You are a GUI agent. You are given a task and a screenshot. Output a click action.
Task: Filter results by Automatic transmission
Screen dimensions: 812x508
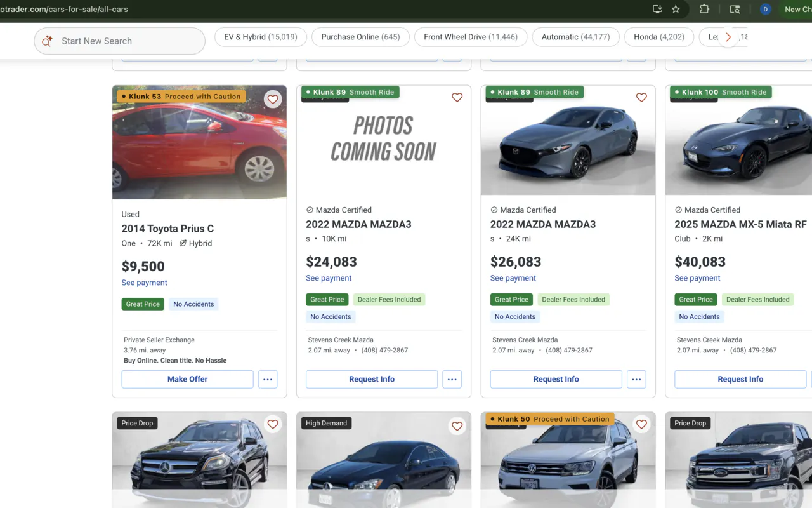coord(575,37)
